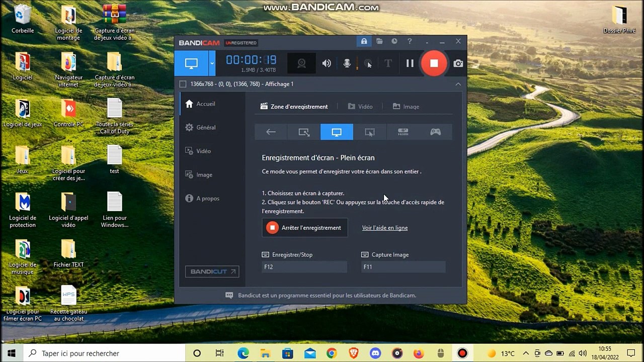Select Logiciel de protection desktop icon
This screenshot has width=644, height=362.
(x=23, y=210)
